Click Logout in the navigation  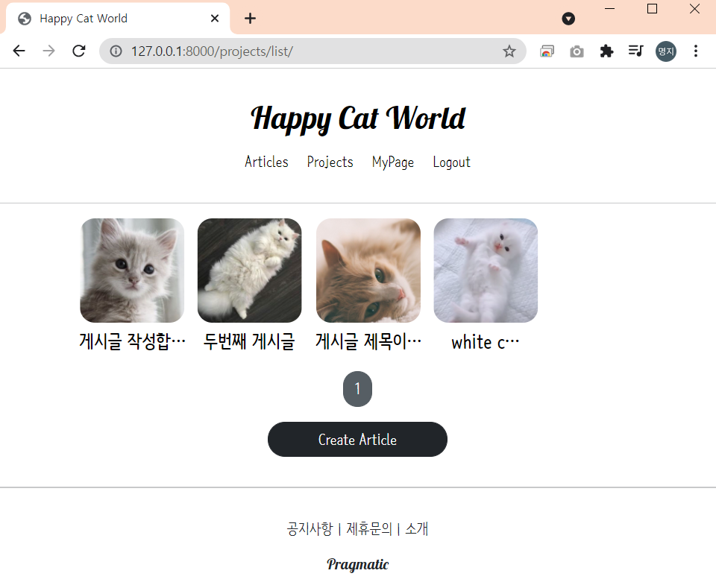click(452, 162)
